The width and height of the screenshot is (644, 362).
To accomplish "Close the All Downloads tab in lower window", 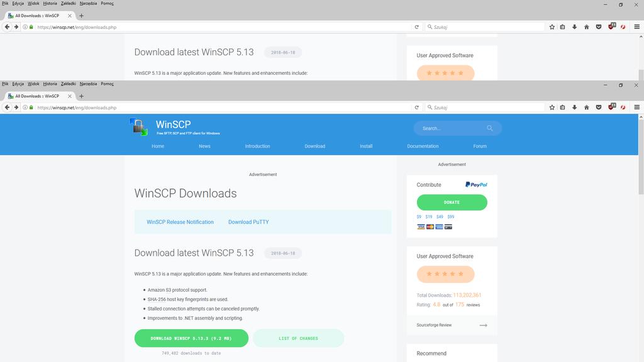I will 69,96.
